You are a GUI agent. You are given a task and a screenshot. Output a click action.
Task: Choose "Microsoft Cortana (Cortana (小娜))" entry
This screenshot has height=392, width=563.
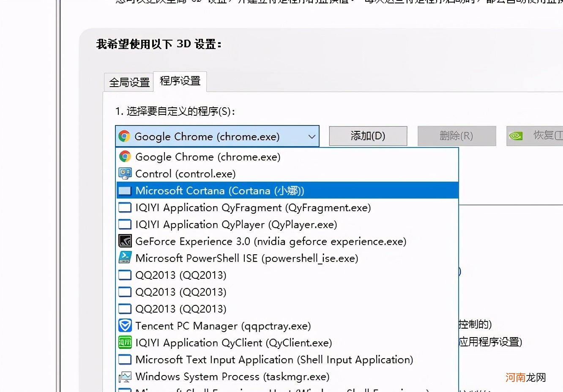[287, 191]
